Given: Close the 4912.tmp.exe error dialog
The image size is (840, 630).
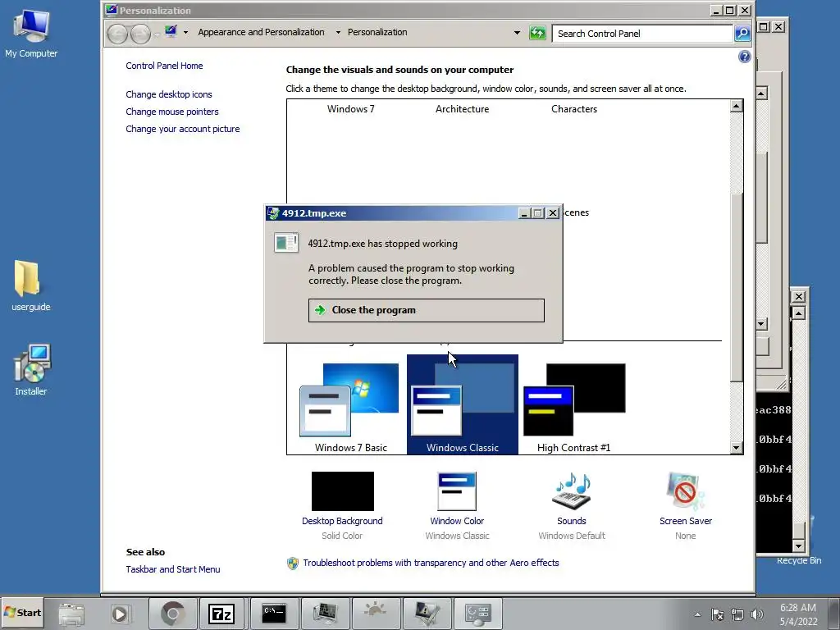Looking at the screenshot, I should pyautogui.click(x=552, y=213).
